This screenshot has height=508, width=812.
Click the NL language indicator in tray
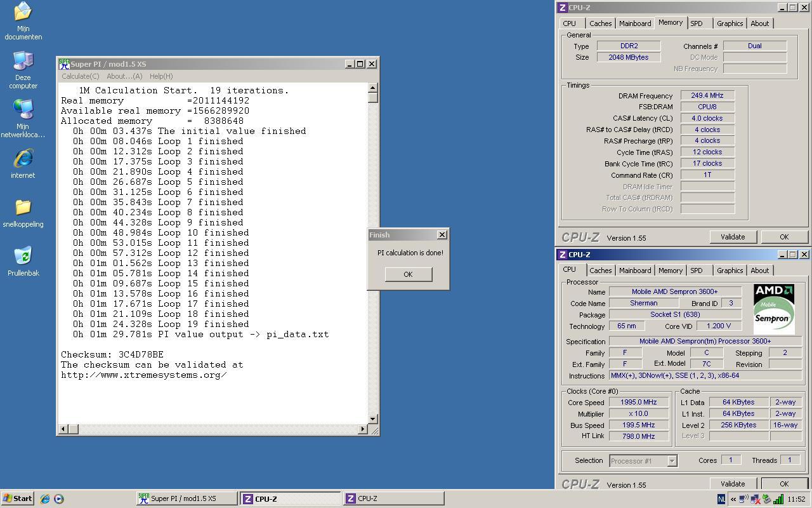click(721, 499)
